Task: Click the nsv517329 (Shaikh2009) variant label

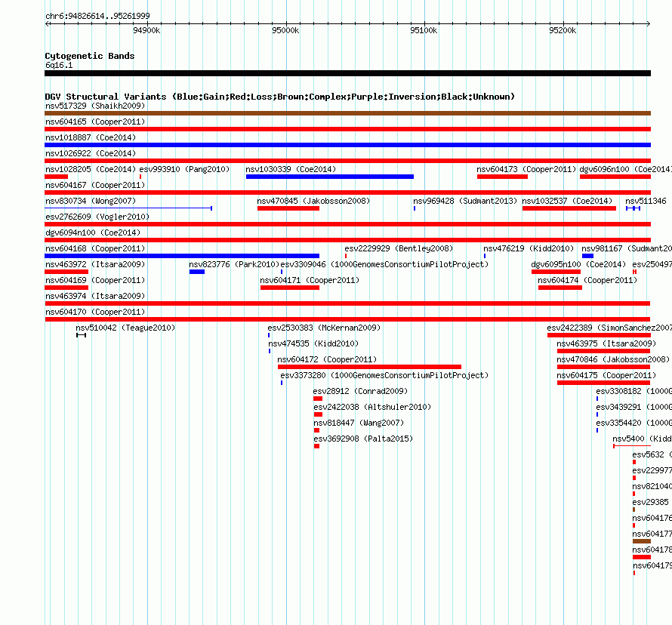Action: 95,106
